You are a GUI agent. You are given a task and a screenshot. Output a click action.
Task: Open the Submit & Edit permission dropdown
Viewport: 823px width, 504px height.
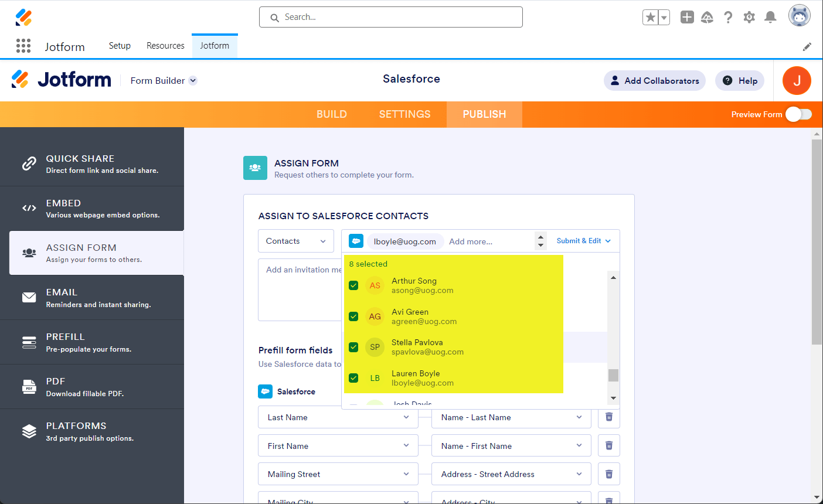tap(584, 241)
